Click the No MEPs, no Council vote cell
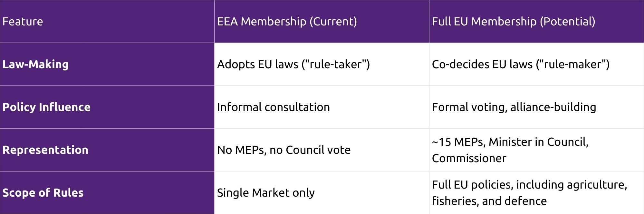Image resolution: width=644 pixels, height=214 pixels. point(322,150)
